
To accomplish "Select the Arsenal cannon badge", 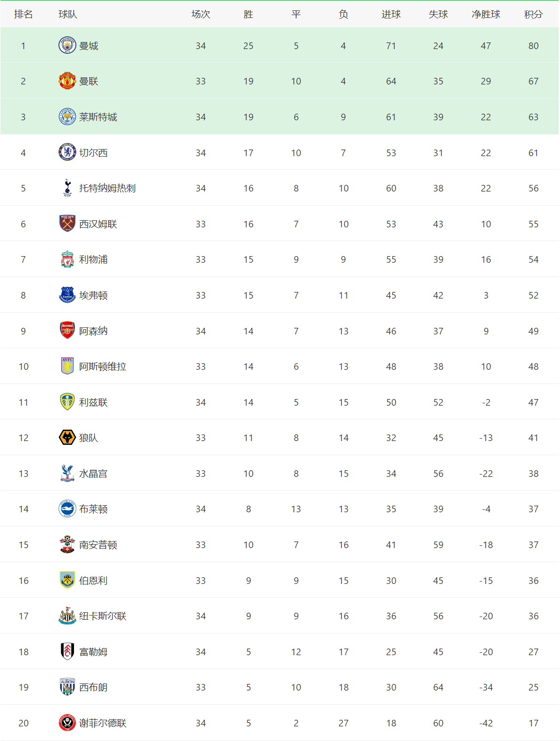I will pyautogui.click(x=67, y=331).
